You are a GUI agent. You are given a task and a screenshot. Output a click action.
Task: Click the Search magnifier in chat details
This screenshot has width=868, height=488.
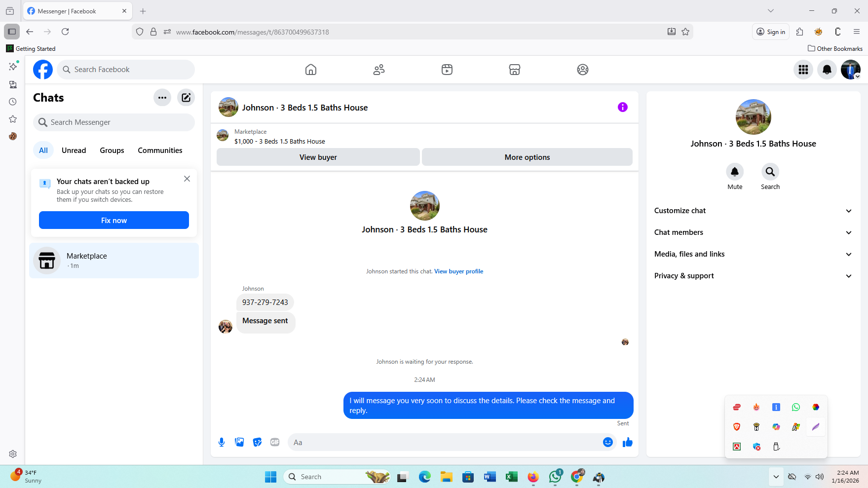pos(770,172)
